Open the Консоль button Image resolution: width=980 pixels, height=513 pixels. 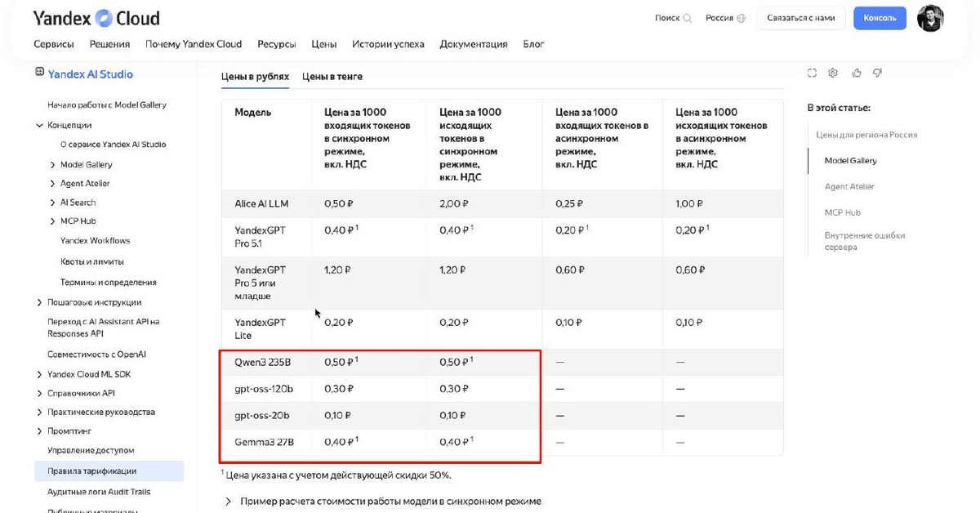(880, 18)
